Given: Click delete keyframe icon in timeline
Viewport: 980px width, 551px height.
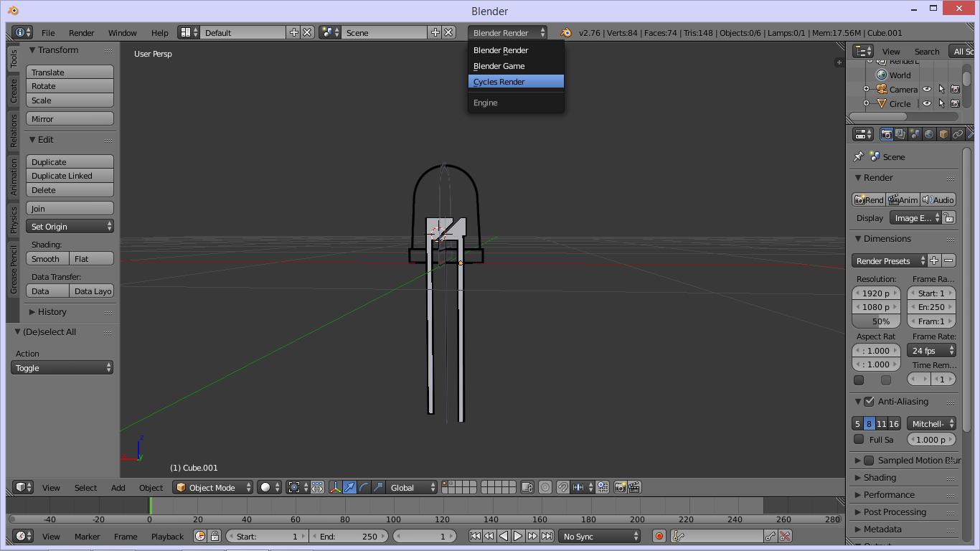Looking at the screenshot, I should point(785,536).
